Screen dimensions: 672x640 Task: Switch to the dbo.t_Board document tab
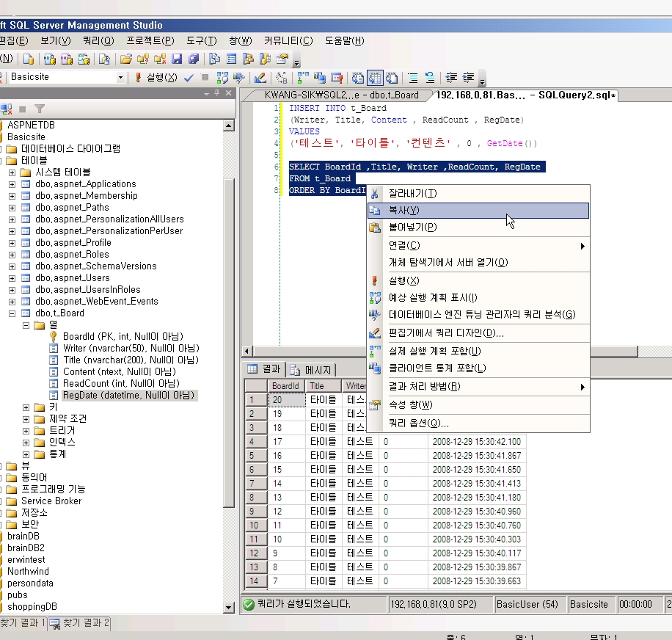point(341,95)
